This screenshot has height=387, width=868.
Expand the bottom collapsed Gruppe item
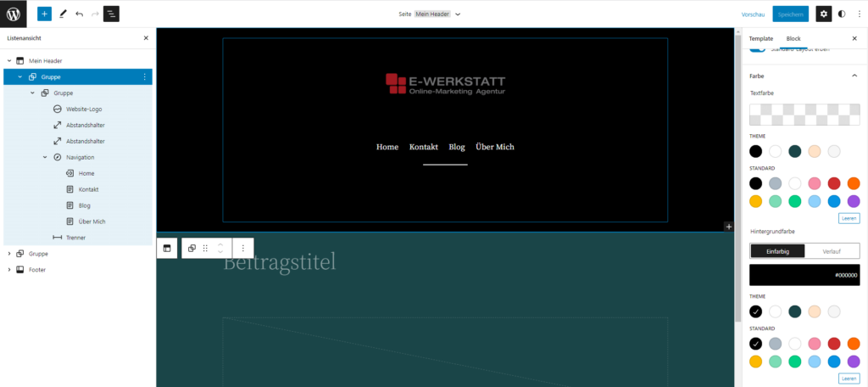click(x=8, y=254)
